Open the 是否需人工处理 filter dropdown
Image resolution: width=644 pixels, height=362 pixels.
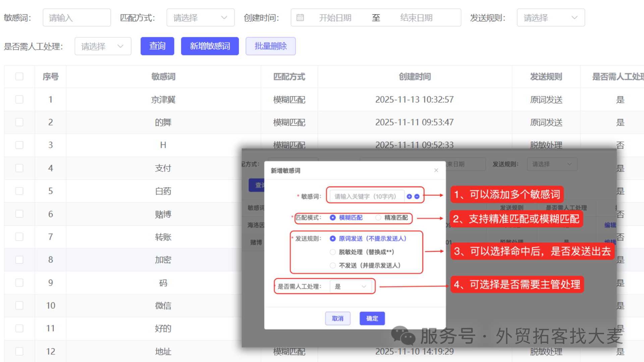coord(103,46)
